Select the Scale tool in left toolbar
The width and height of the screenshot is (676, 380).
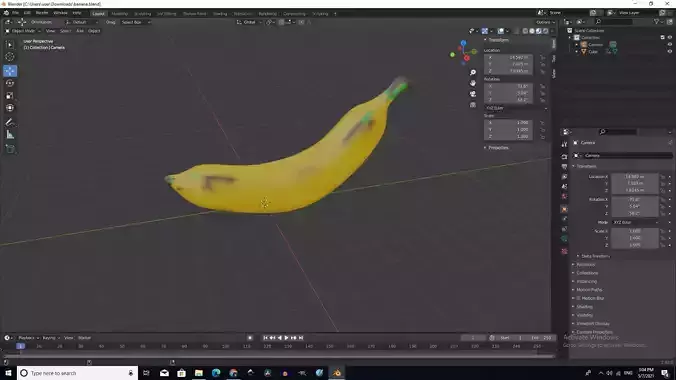(10, 96)
